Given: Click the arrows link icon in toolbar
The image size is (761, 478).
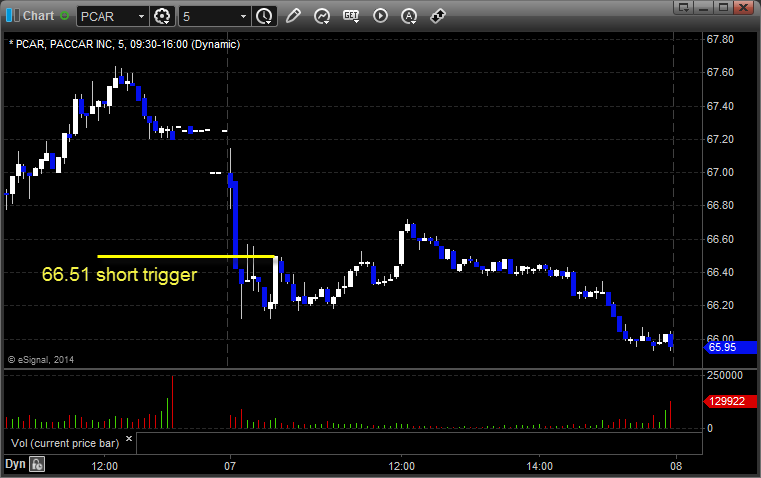Looking at the screenshot, I should [438, 16].
